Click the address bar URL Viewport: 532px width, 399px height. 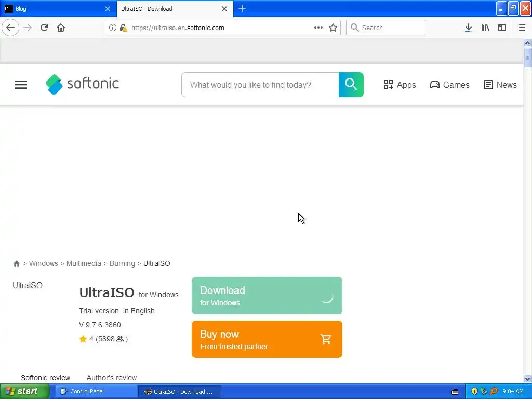(178, 28)
